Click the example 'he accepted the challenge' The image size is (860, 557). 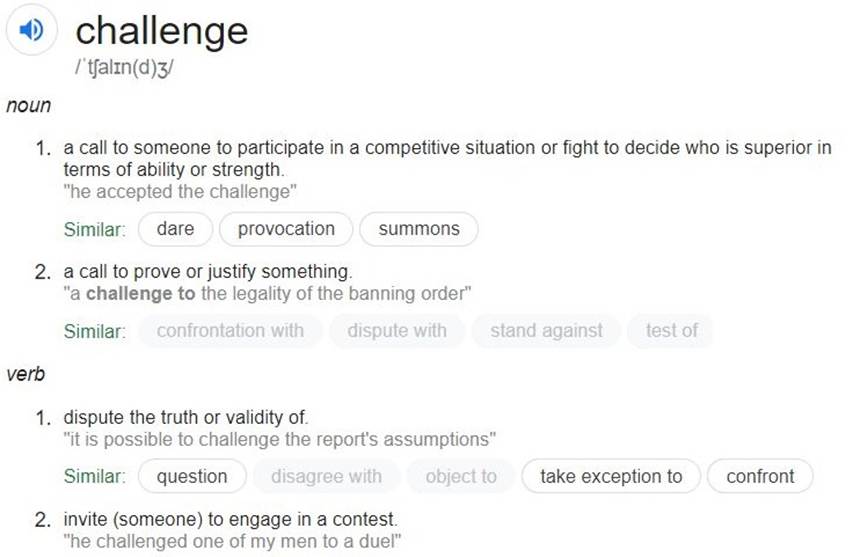pos(180,192)
